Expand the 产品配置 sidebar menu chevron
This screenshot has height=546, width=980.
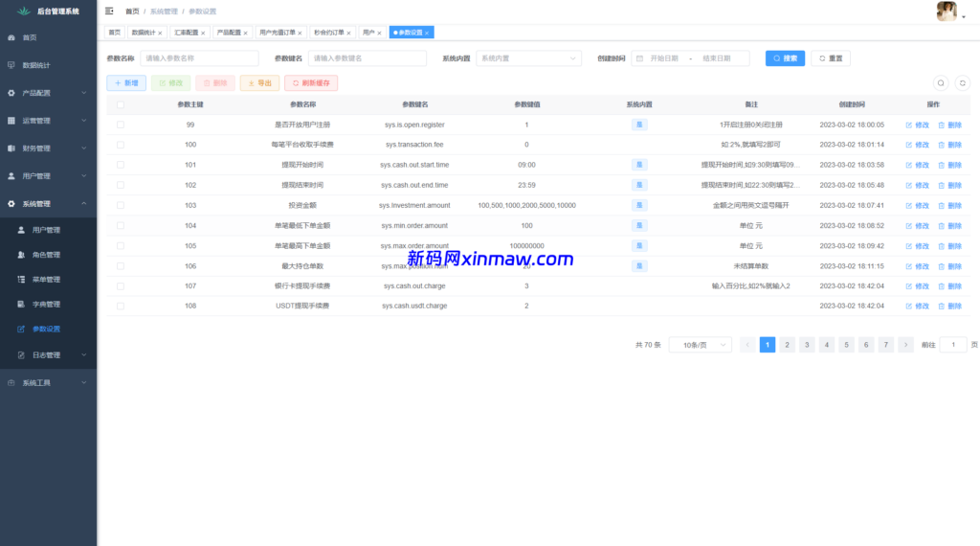click(84, 93)
